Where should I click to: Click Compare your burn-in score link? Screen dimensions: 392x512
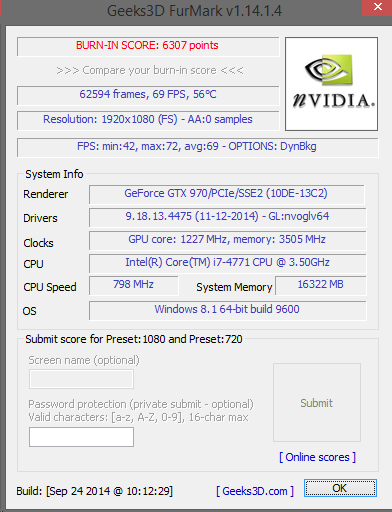click(150, 70)
